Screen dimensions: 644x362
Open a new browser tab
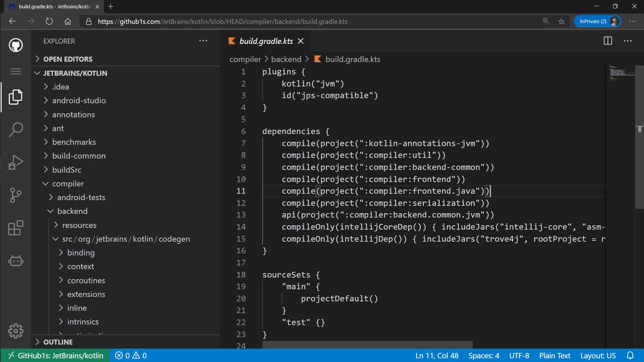pyautogui.click(x=111, y=6)
